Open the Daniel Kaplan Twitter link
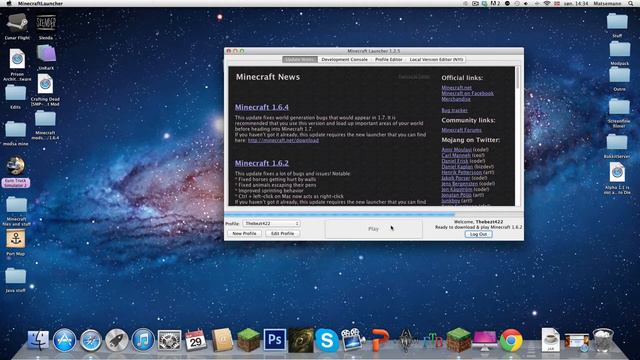 [x=457, y=167]
